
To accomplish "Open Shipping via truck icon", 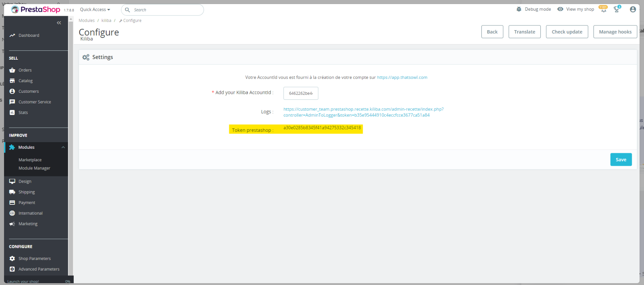I will tap(12, 192).
